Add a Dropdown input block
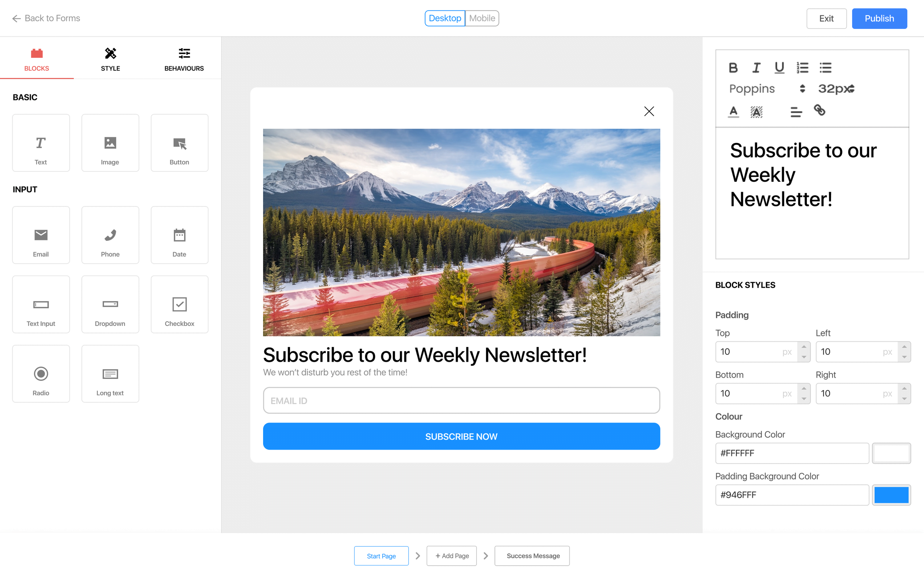The image size is (924, 578). tap(110, 304)
